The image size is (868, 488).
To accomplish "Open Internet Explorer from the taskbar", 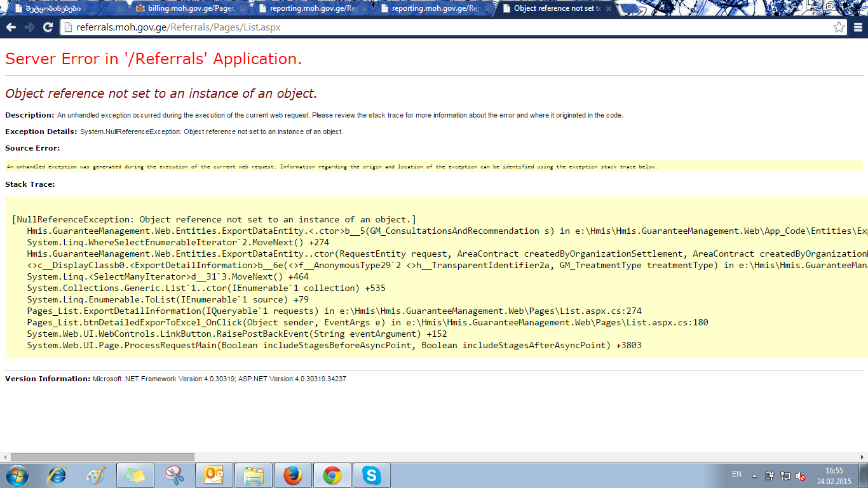I will [x=57, y=475].
